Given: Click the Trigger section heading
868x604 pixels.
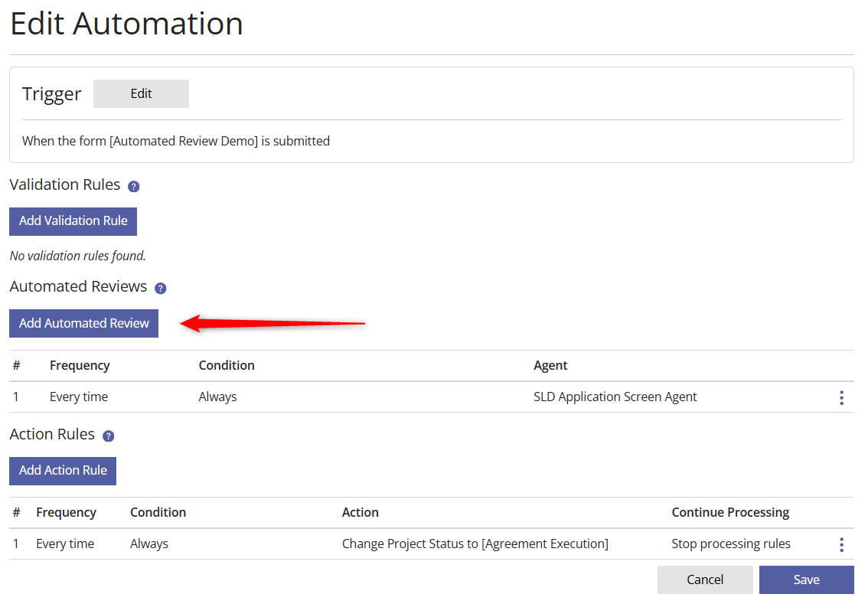Looking at the screenshot, I should click(51, 94).
